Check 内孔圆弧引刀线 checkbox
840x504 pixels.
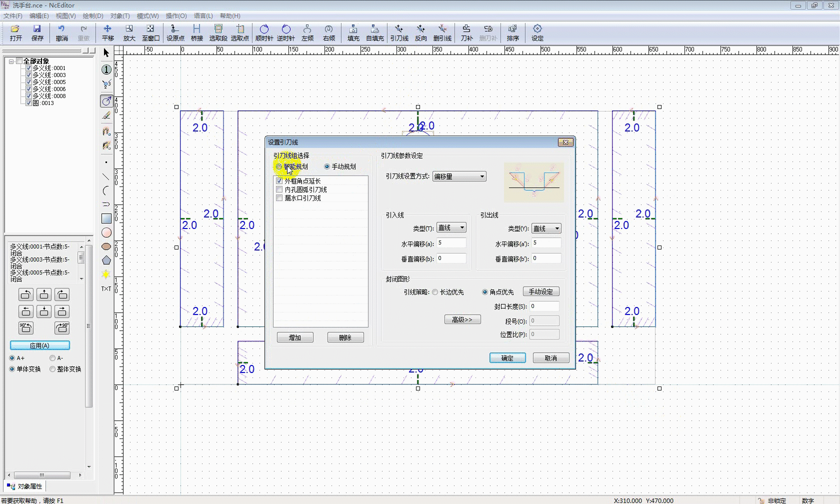[x=279, y=189]
